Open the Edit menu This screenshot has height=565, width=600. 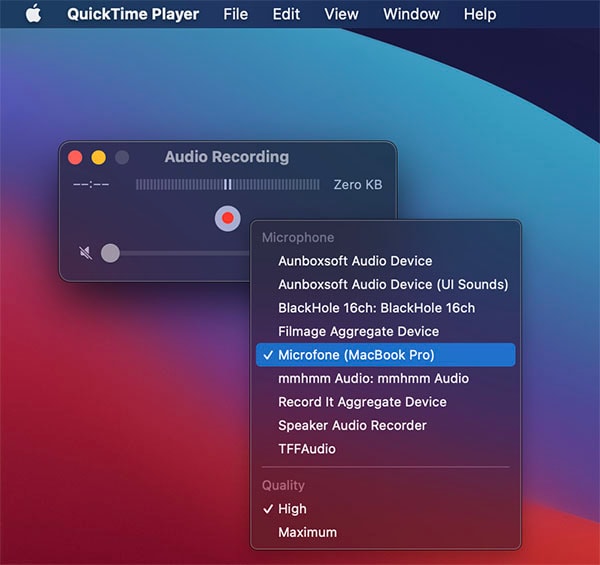coord(286,15)
